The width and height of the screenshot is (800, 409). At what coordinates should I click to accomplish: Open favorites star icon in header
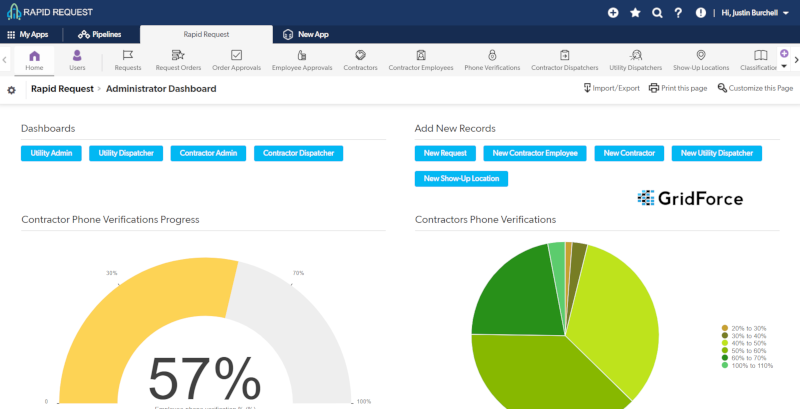(x=635, y=13)
